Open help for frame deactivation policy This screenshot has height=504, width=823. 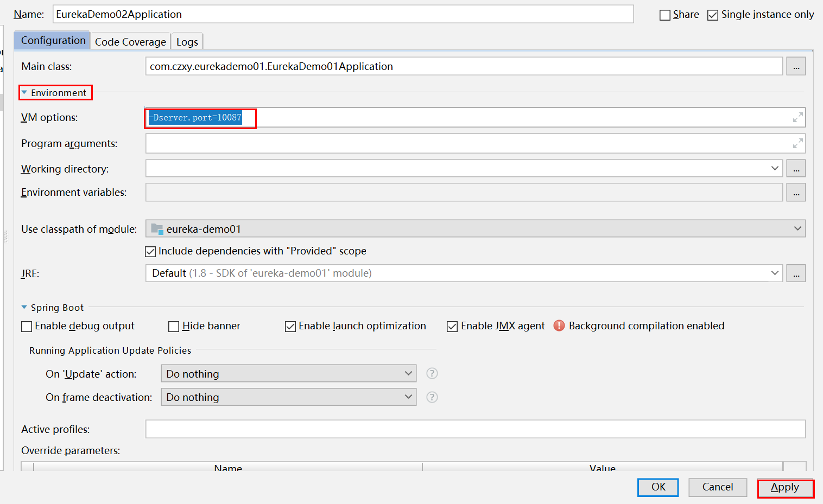432,397
